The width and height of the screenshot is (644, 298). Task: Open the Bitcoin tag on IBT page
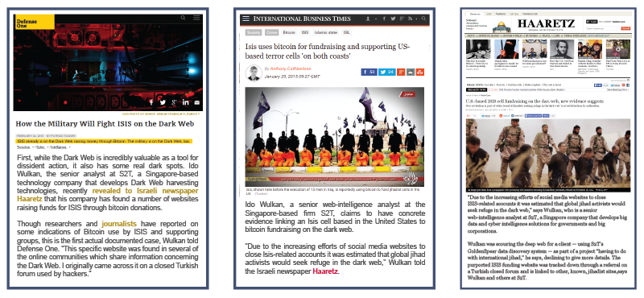289,32
